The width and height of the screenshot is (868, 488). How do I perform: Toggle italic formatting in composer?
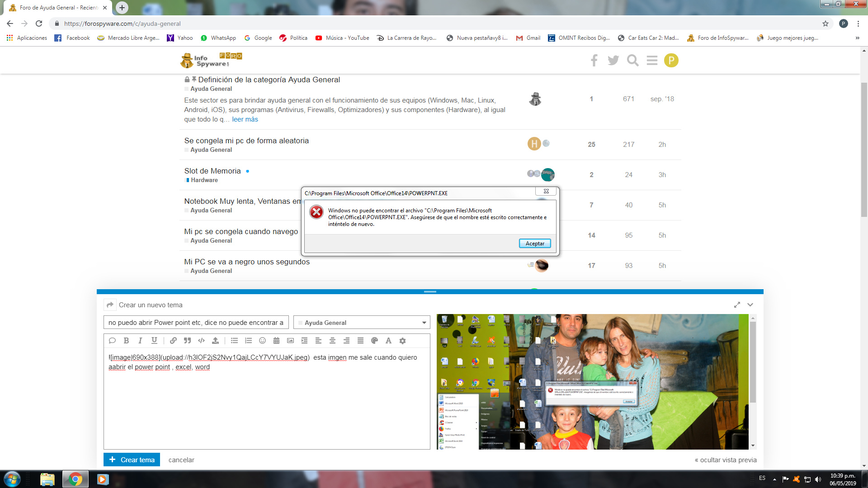(x=140, y=341)
